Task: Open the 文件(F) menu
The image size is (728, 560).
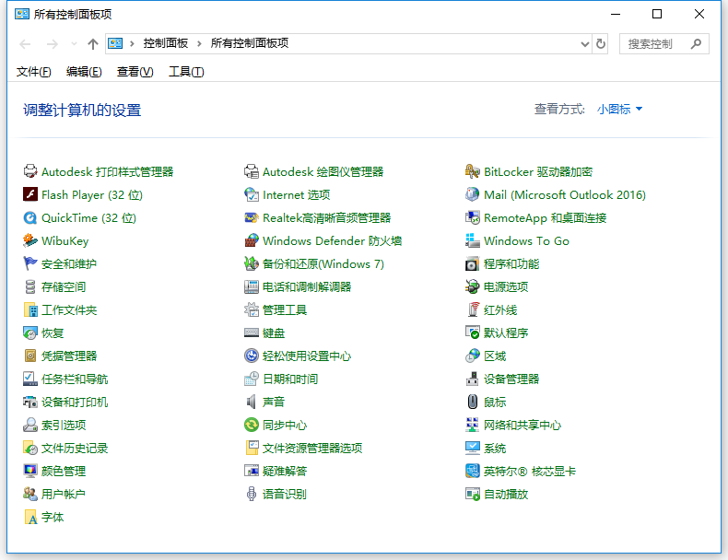Action: pos(33,72)
